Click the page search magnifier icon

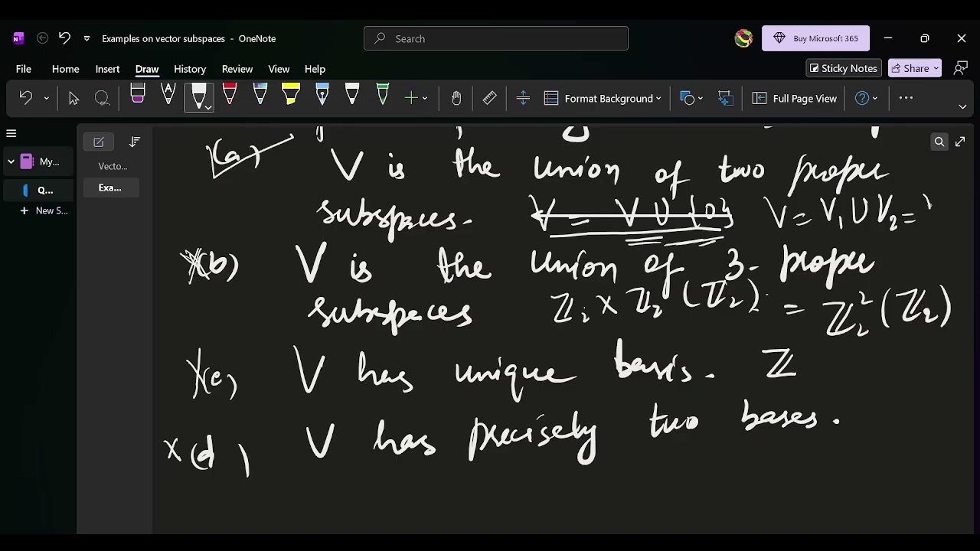(939, 142)
